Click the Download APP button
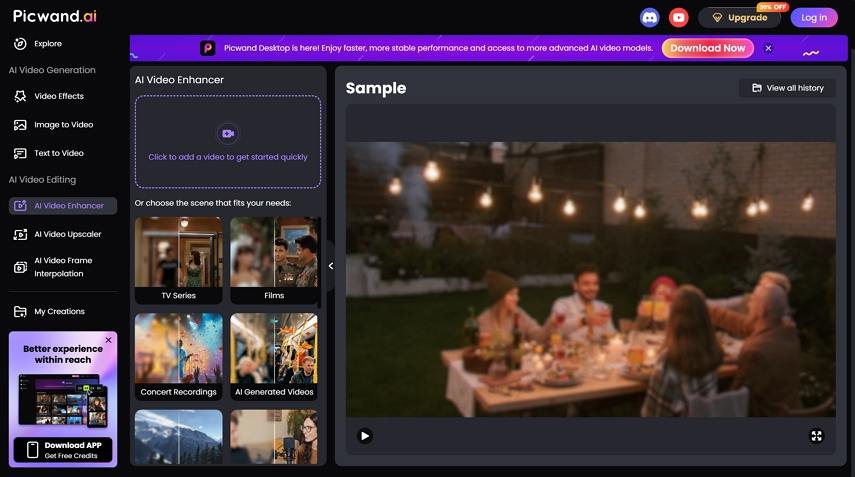Viewport: 855px width, 477px height. [x=63, y=450]
